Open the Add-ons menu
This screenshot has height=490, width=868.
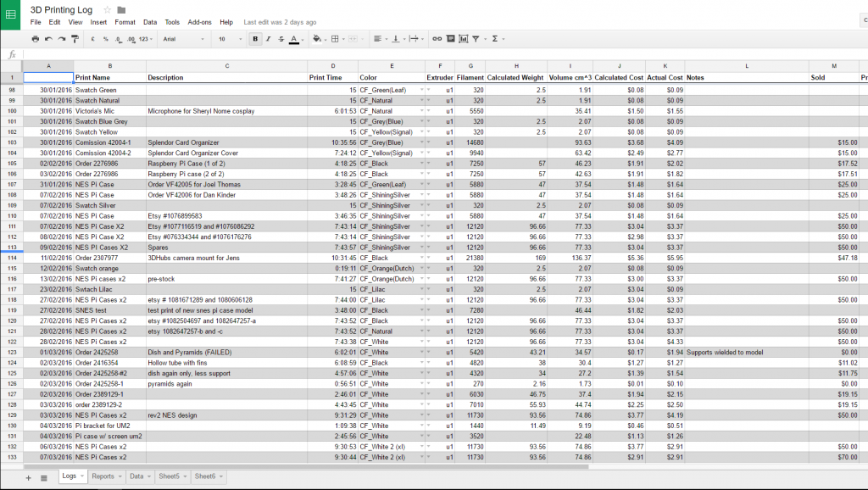pyautogui.click(x=200, y=22)
